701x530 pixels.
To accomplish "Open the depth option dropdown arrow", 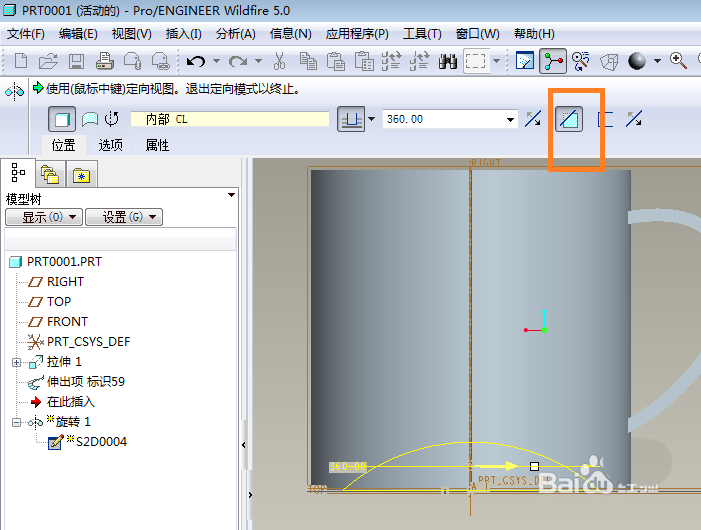I will tap(371, 119).
